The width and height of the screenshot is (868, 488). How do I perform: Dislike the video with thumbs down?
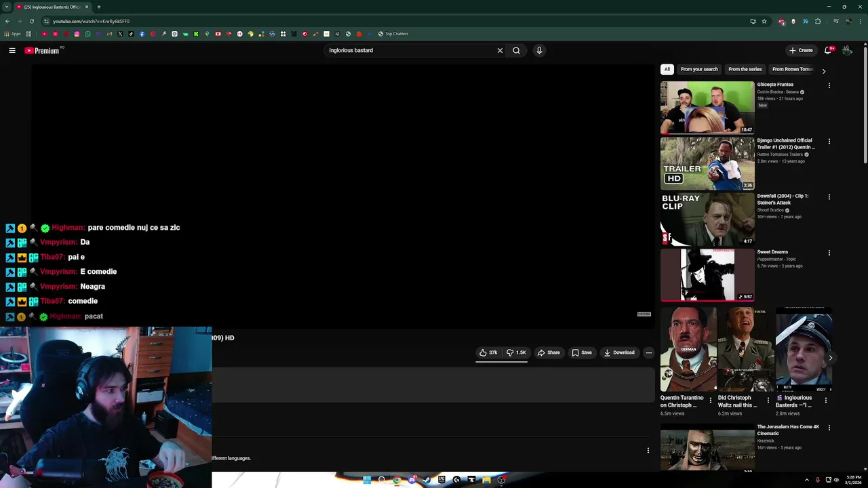point(516,352)
